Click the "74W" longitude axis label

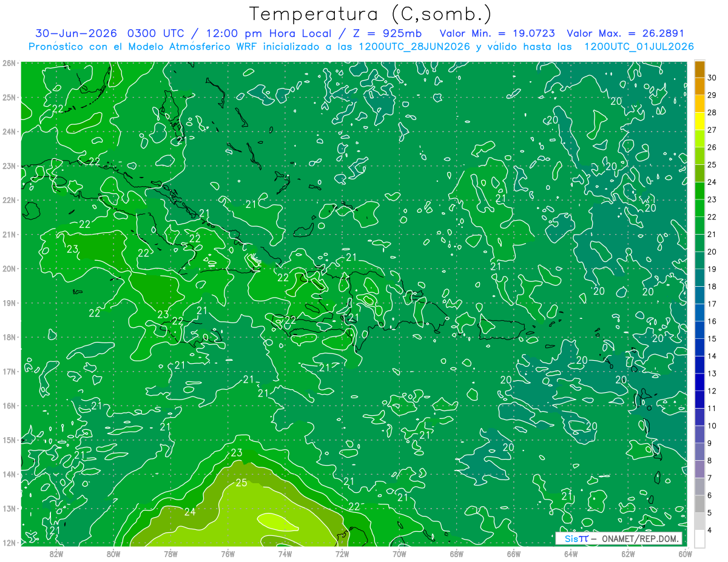pyautogui.click(x=285, y=553)
